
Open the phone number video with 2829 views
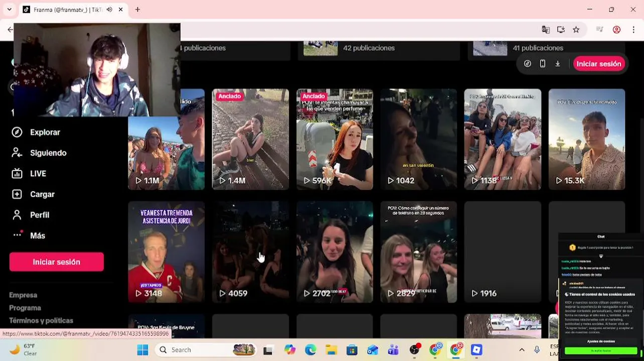[418, 252]
